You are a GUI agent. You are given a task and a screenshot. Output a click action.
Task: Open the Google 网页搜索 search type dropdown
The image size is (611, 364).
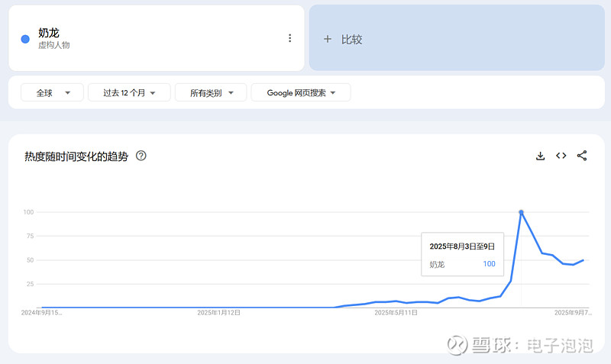click(301, 92)
